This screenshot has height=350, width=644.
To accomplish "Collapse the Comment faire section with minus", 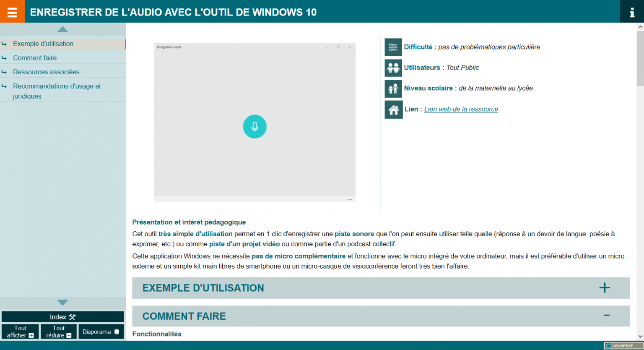I will [x=606, y=316].
